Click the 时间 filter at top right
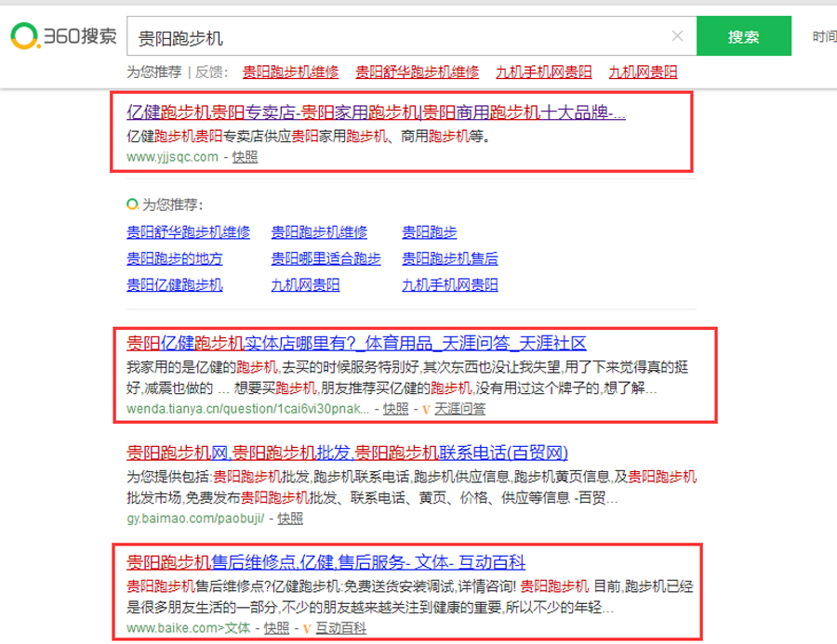837x644 pixels. [x=824, y=36]
